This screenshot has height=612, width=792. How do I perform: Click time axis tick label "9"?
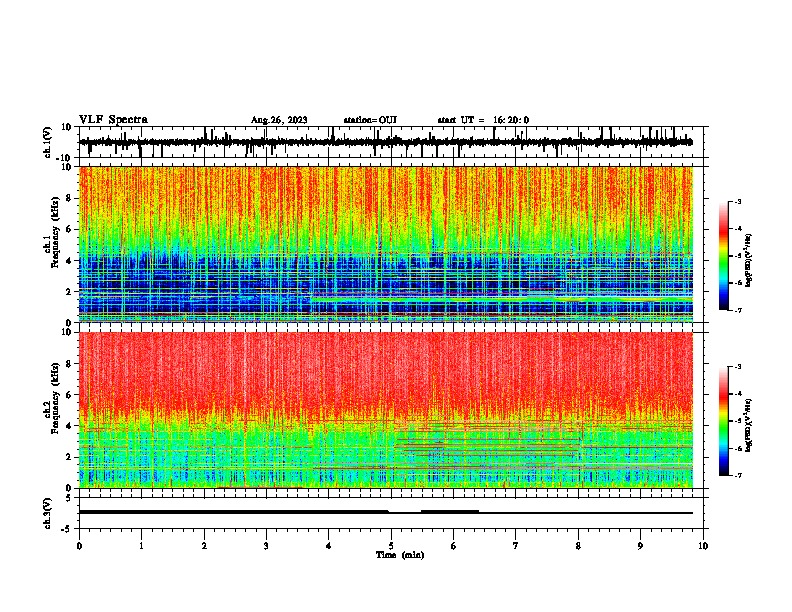coord(640,546)
